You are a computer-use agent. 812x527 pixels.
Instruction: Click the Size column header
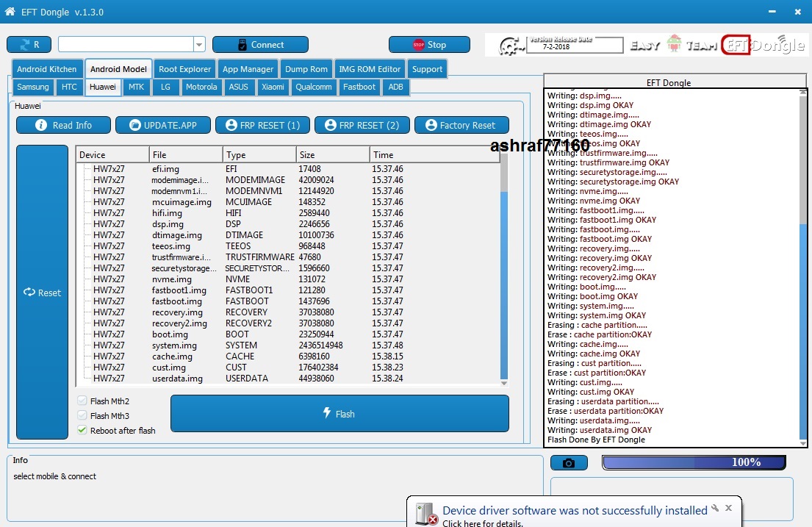[333, 155]
